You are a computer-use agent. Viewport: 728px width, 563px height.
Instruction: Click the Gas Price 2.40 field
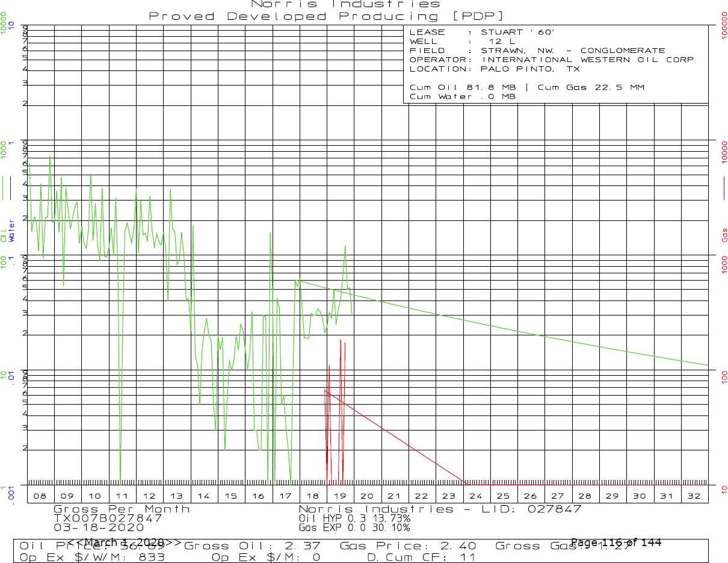click(x=408, y=546)
